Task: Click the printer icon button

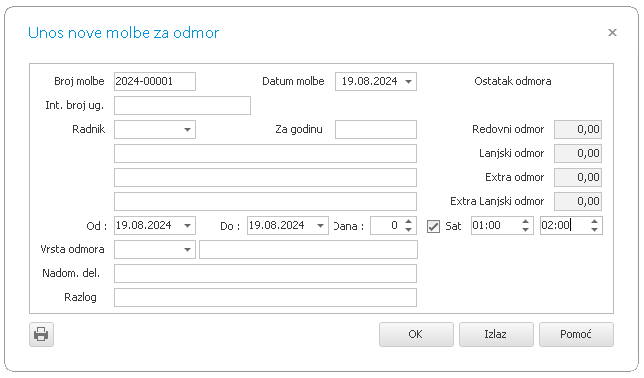Action: (41, 334)
